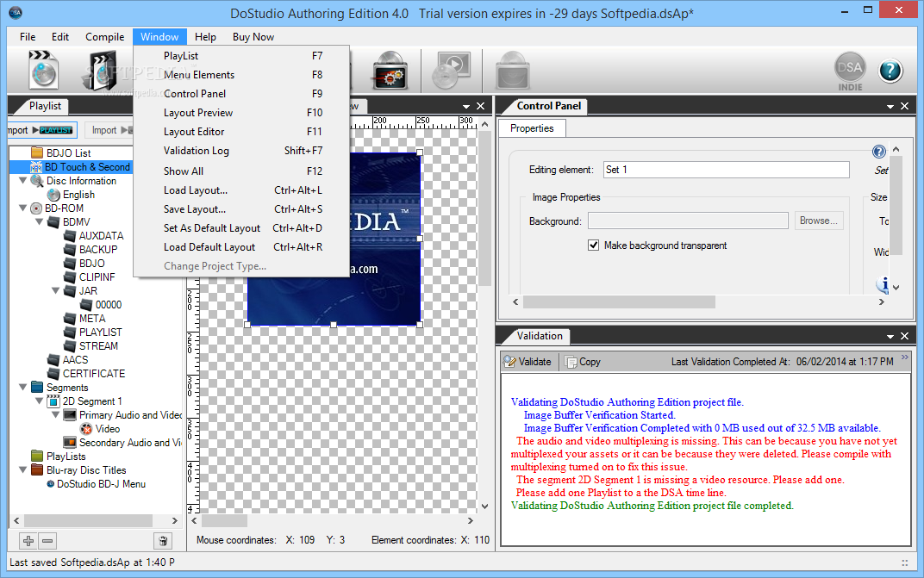Select the Properties tab
Viewport: 924px width, 578px height.
point(532,128)
